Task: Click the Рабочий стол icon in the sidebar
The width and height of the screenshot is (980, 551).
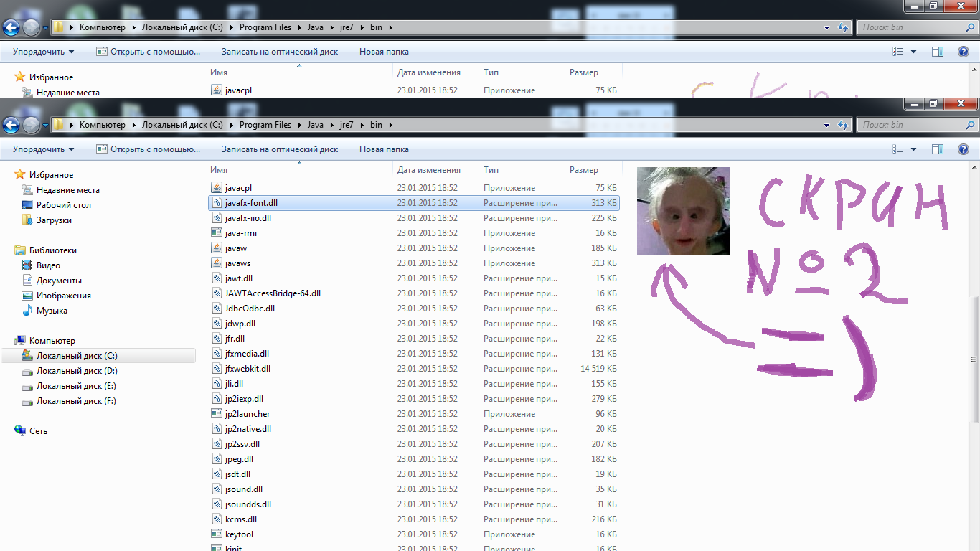Action: [27, 205]
